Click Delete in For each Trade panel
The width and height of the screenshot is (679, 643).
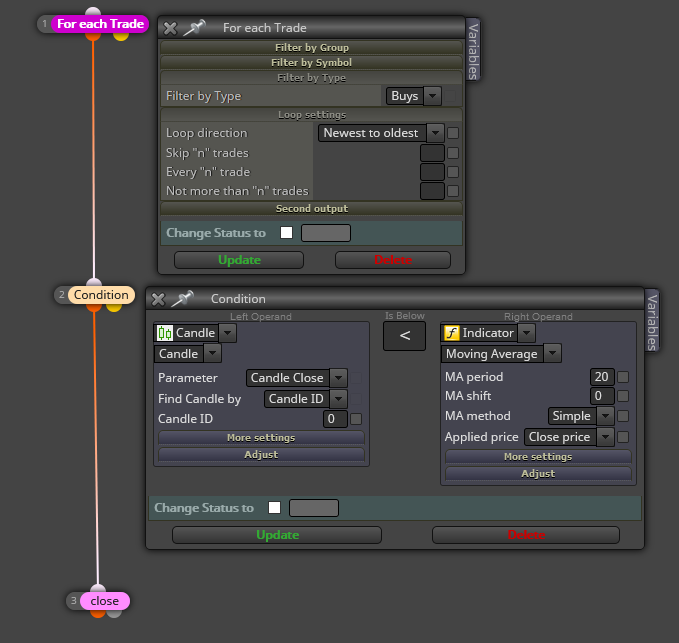[x=393, y=260]
